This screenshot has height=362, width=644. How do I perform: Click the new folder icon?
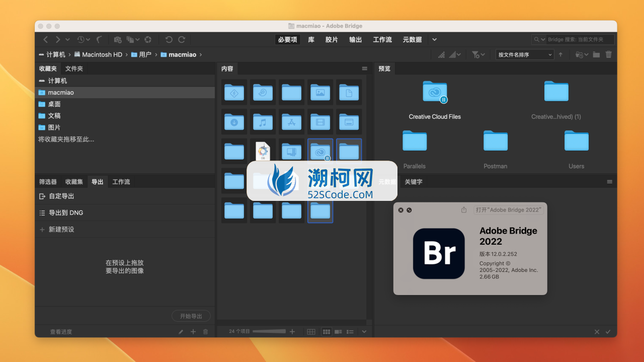(596, 54)
